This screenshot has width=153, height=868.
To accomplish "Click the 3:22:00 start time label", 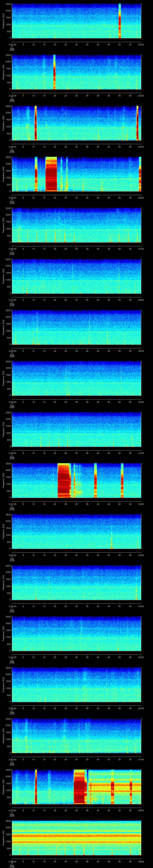I will (12, 44).
